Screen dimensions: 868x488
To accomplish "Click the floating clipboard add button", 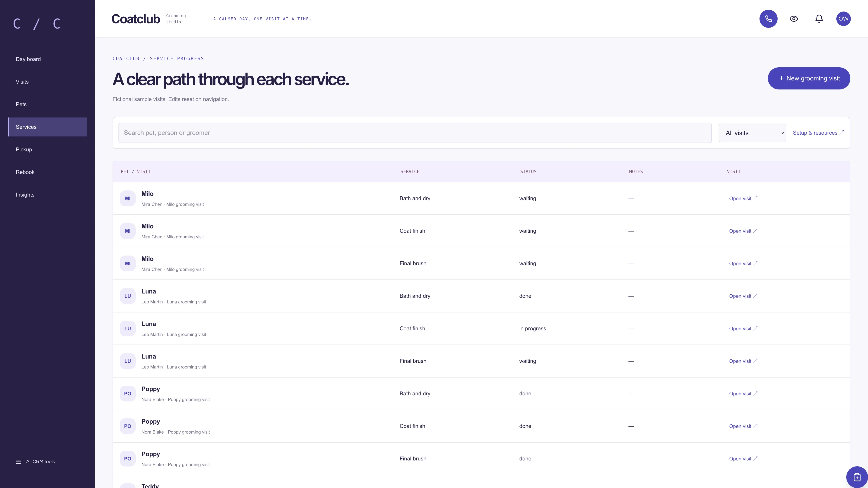I will coord(857,477).
